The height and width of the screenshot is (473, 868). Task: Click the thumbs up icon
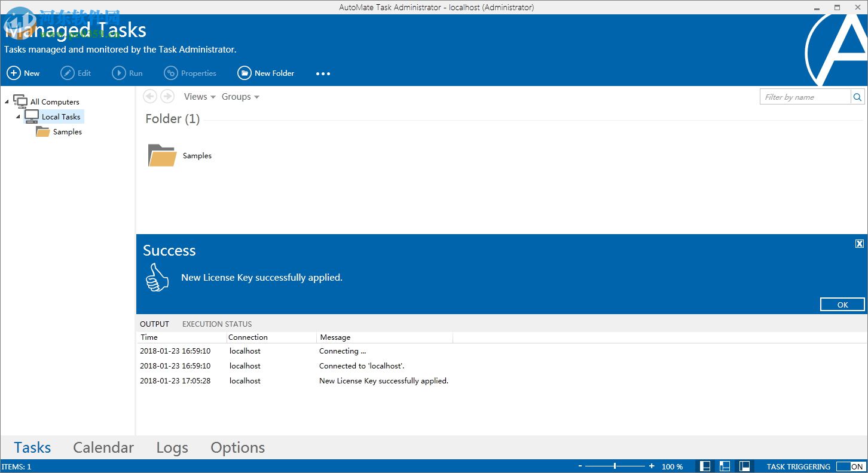(x=157, y=277)
